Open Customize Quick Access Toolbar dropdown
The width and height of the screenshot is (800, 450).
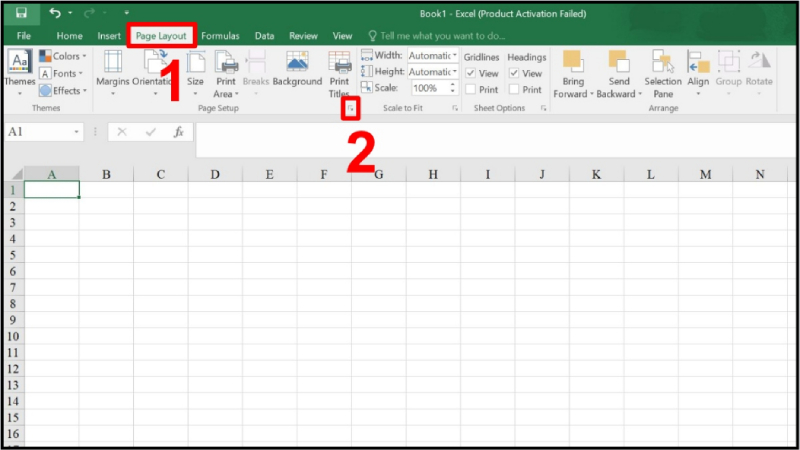point(127,13)
